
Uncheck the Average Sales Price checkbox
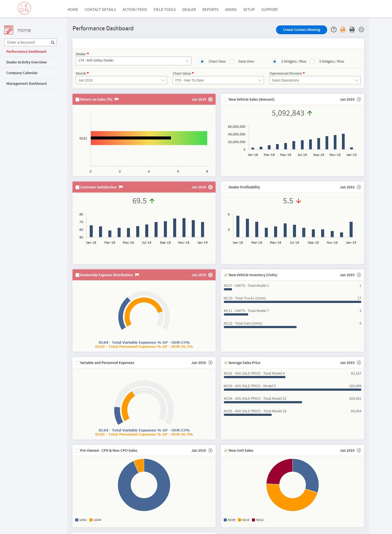(x=226, y=363)
